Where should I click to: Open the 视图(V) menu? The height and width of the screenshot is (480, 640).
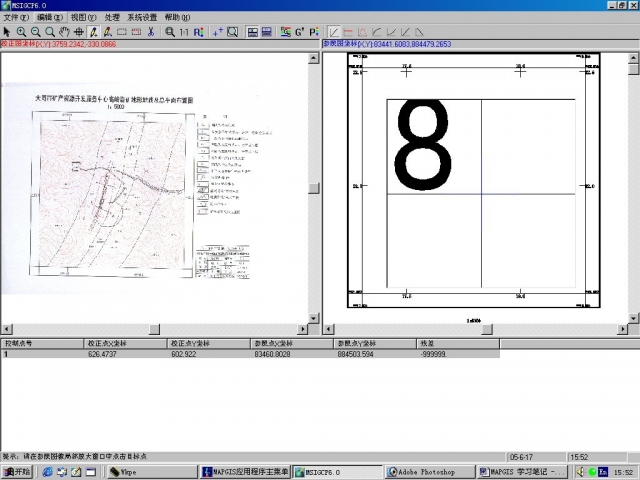point(84,18)
